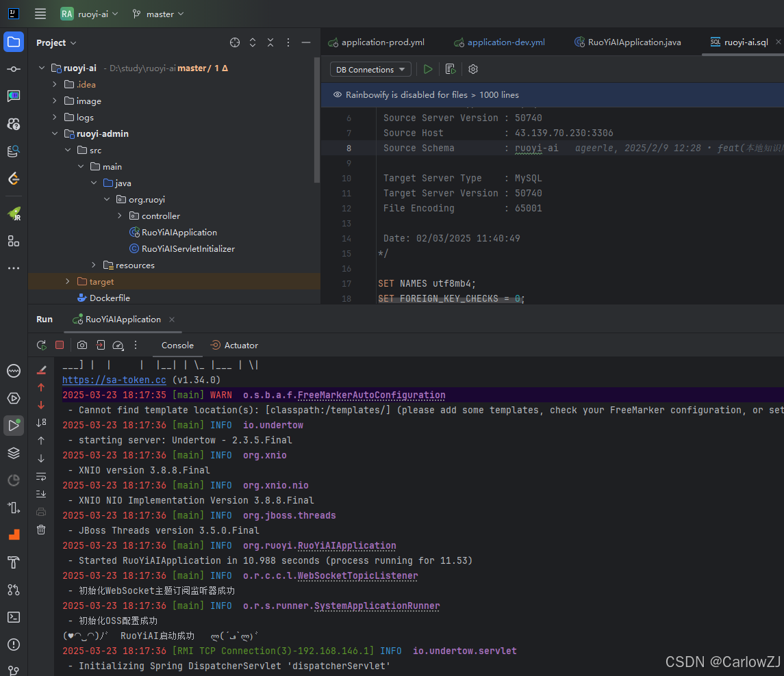
Task: Clear console output with trash icon
Action: (41, 530)
